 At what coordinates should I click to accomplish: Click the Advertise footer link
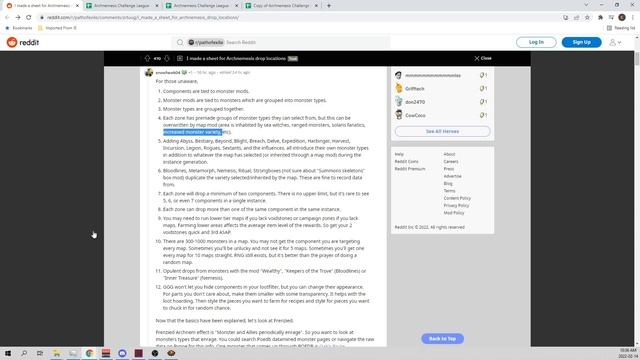pos(452,176)
